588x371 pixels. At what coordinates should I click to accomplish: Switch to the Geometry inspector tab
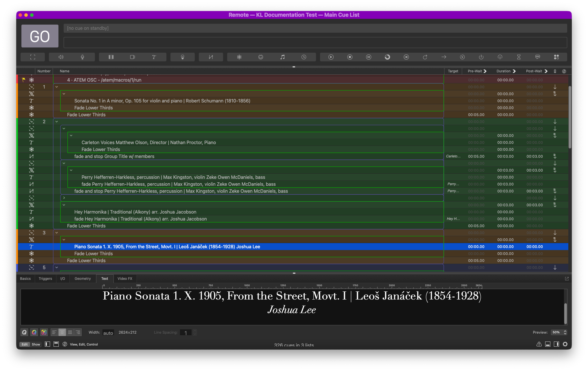[x=83, y=278]
